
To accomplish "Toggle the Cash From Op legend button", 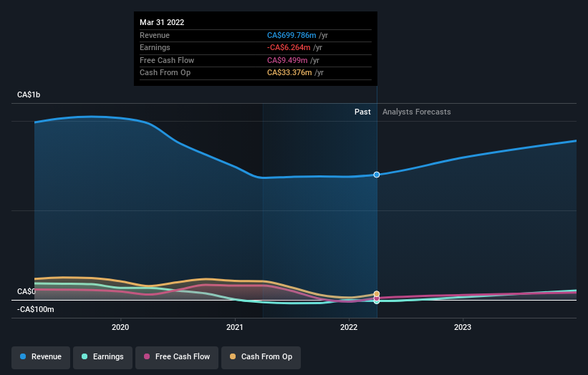I will (261, 357).
